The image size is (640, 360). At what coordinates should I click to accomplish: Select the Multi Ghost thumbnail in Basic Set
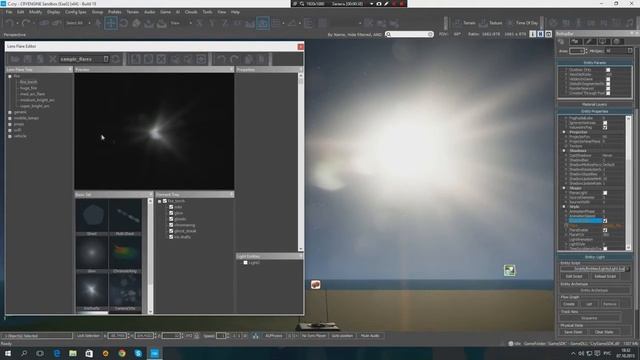point(125,216)
